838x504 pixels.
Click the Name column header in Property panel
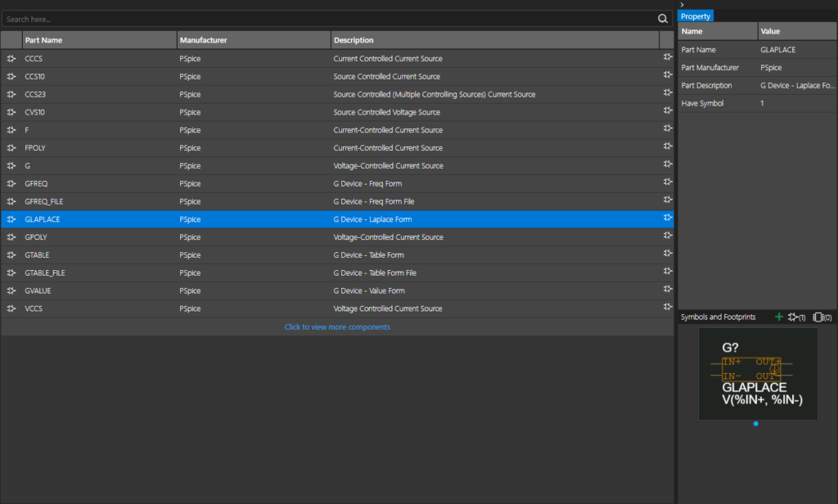[718, 31]
